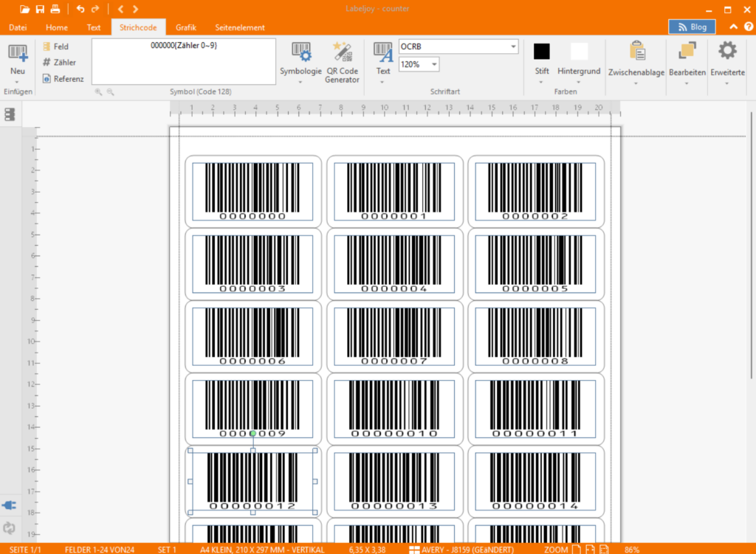Open the Blog page
The width and height of the screenshot is (756, 554).
(692, 26)
